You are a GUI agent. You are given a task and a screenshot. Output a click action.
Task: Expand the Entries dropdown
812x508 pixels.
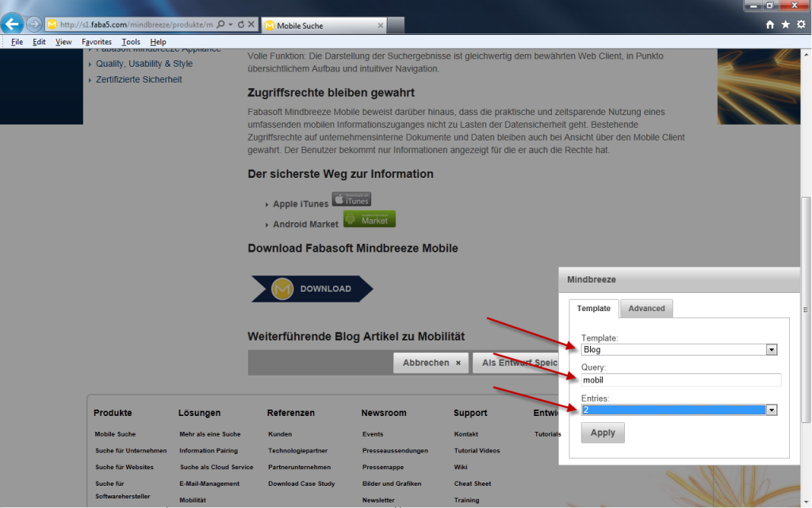tap(771, 410)
